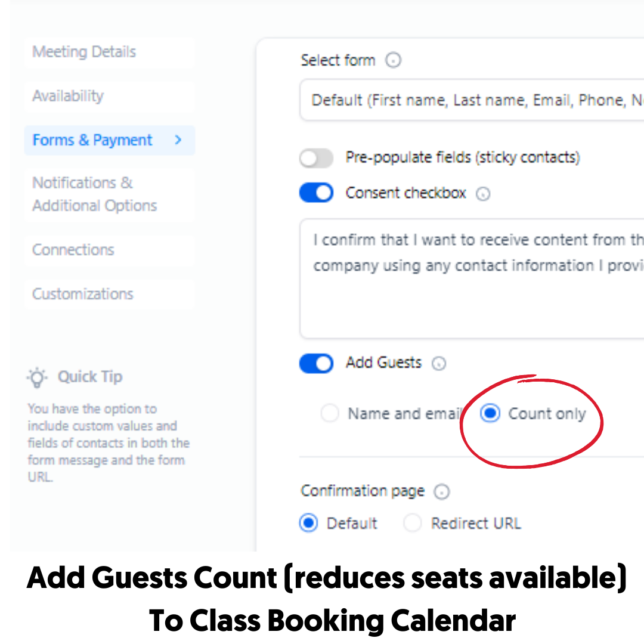Turn off the Add Guests toggle

tap(316, 364)
